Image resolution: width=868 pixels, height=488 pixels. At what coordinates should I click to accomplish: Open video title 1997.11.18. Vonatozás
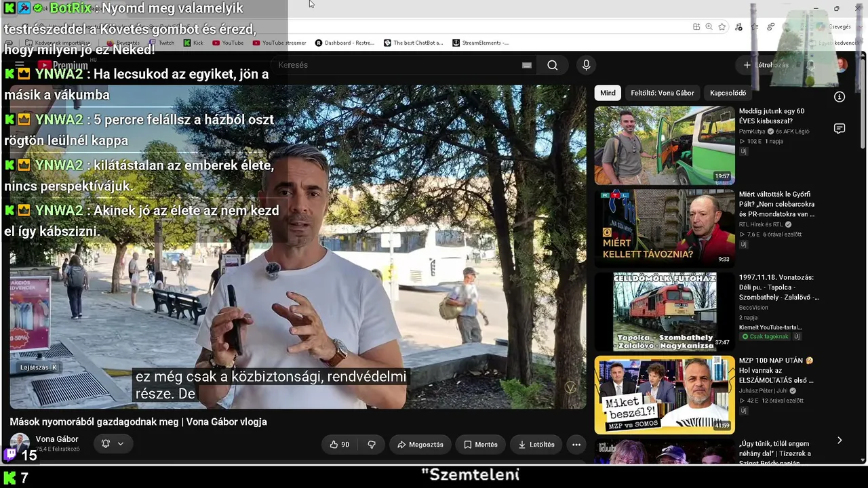pyautogui.click(x=778, y=287)
